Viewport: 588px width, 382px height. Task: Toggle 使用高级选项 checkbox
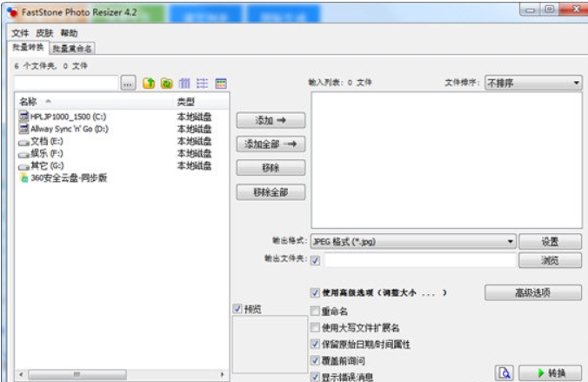point(315,292)
